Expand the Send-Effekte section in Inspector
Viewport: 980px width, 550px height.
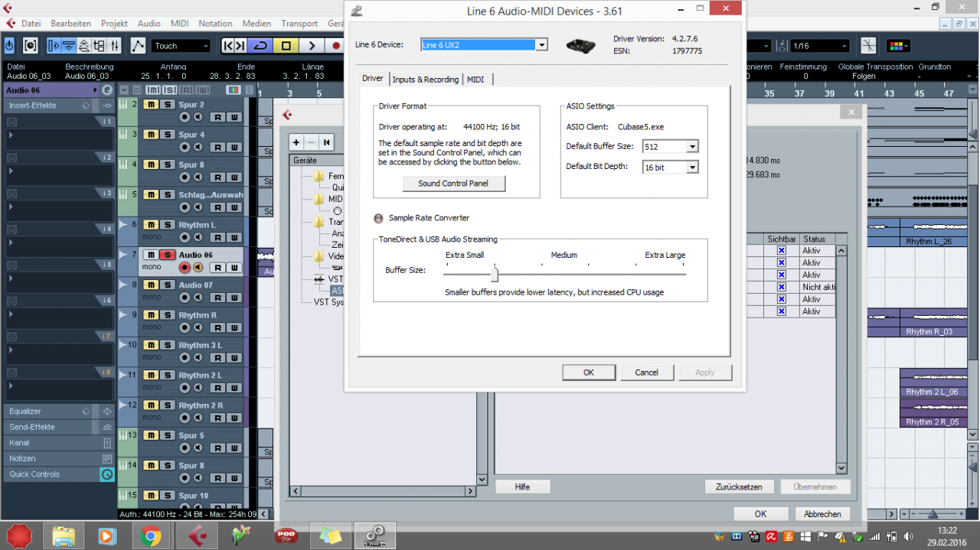pos(58,427)
